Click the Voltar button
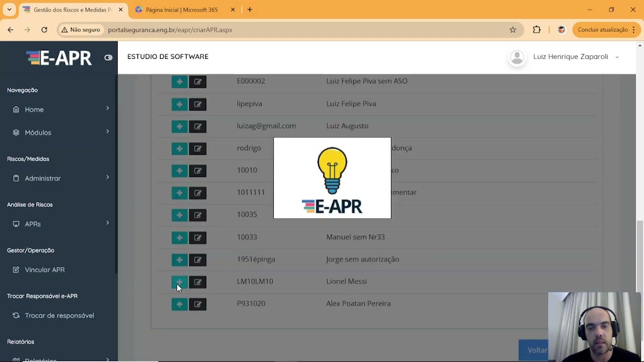 tap(537, 350)
